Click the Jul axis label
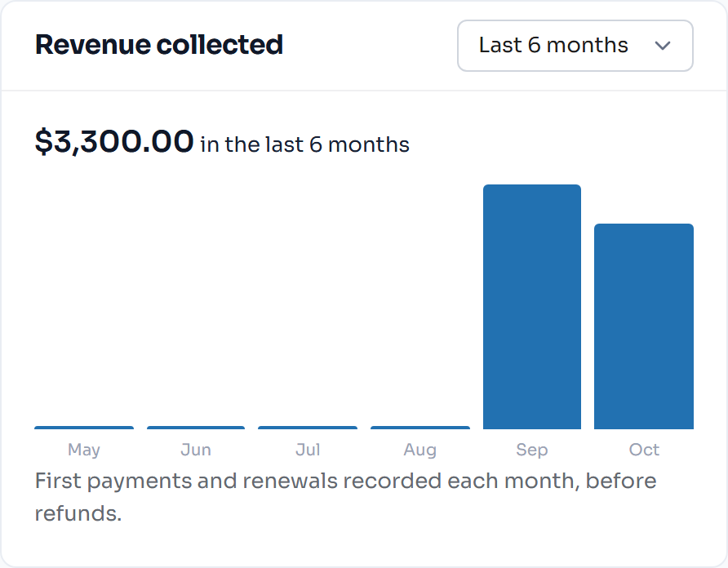Image resolution: width=728 pixels, height=568 pixels. (308, 450)
